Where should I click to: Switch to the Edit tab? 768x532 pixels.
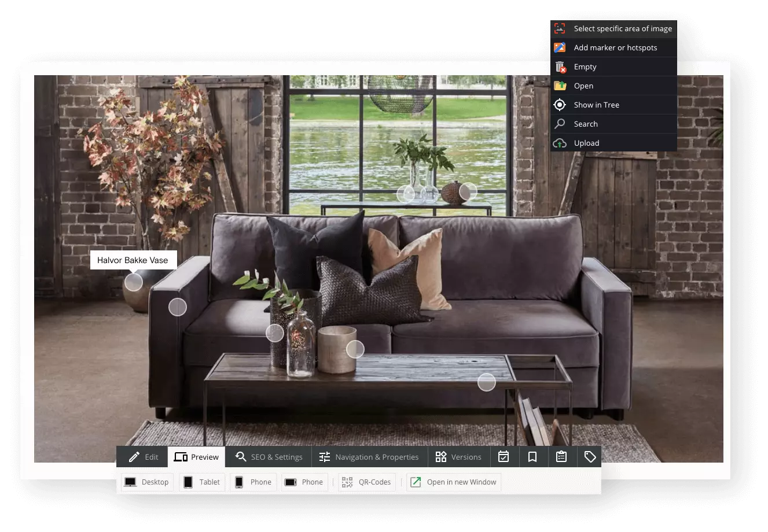click(x=143, y=457)
